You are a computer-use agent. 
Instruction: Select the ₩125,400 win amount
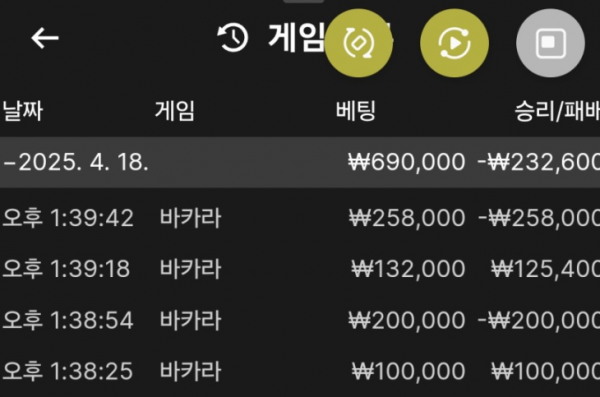point(546,269)
